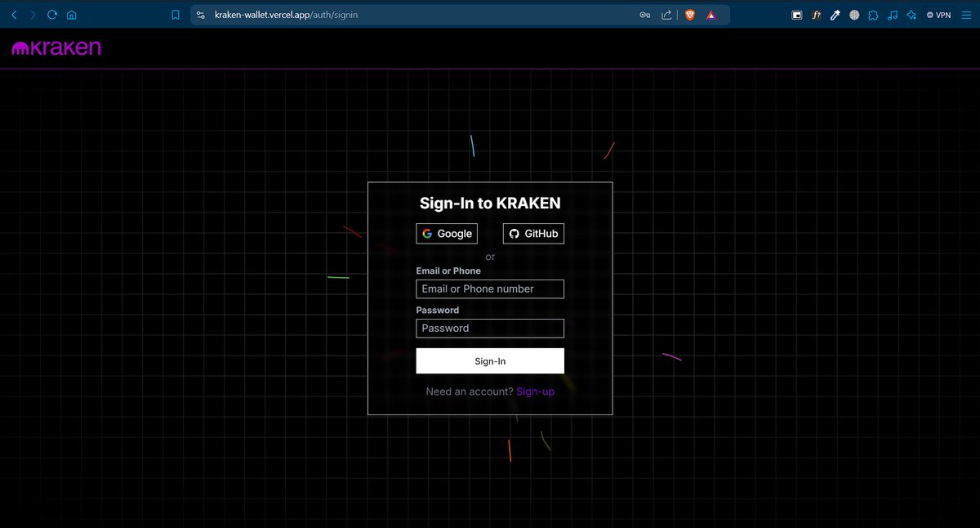Viewport: 980px width, 528px height.
Task: Follow the Sign-up link
Action: click(x=535, y=392)
